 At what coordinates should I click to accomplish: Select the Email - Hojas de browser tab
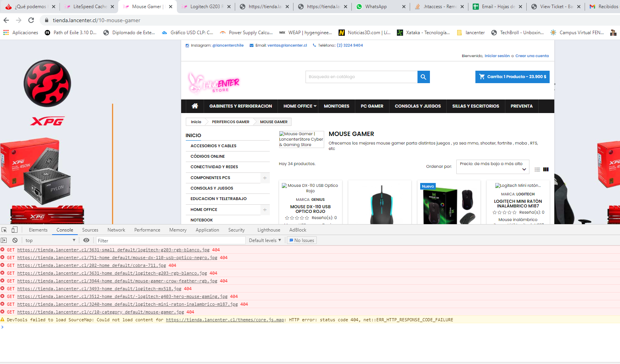pyautogui.click(x=497, y=7)
